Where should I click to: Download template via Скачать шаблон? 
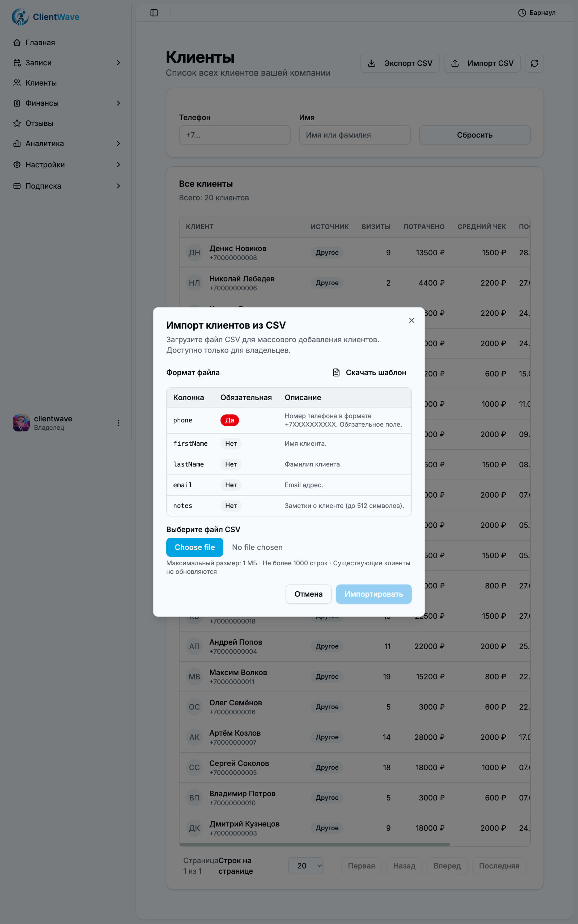tap(369, 372)
